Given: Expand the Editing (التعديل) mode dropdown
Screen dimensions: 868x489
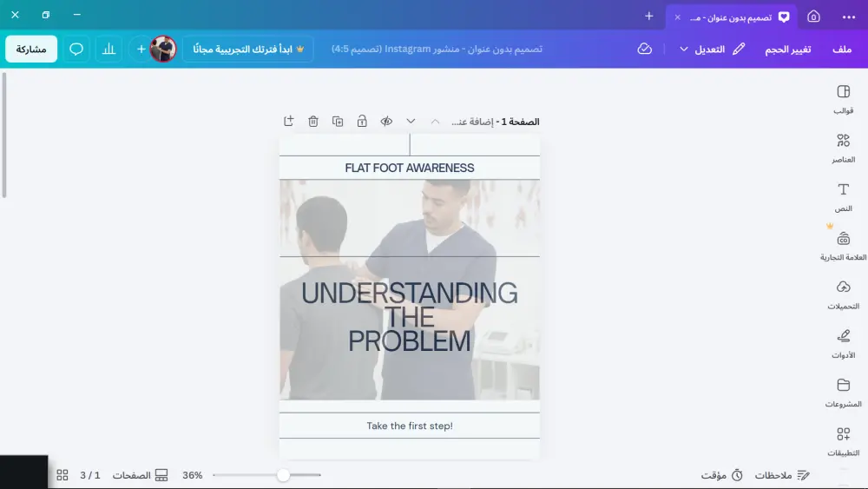Looking at the screenshot, I should (712, 50).
